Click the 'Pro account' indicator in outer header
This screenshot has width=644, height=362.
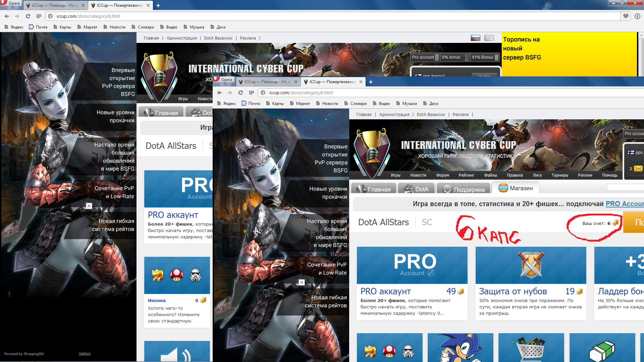[425, 57]
